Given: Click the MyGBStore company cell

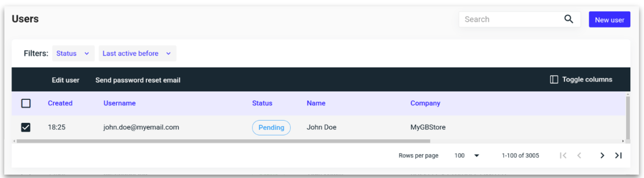Looking at the screenshot, I should click(x=428, y=127).
